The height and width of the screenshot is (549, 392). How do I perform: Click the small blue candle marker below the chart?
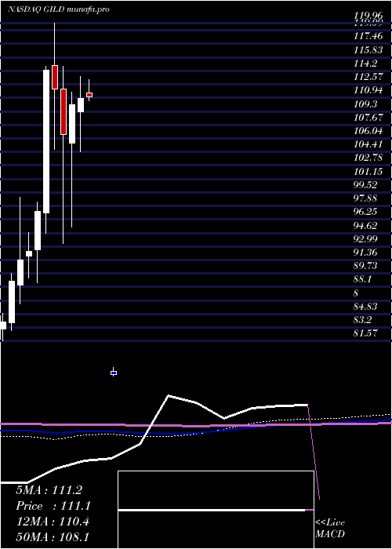[114, 373]
